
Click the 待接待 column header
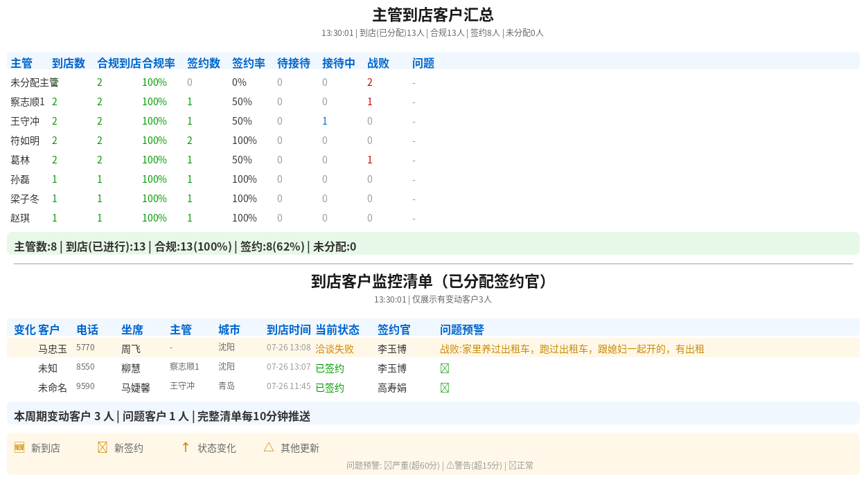click(x=294, y=63)
